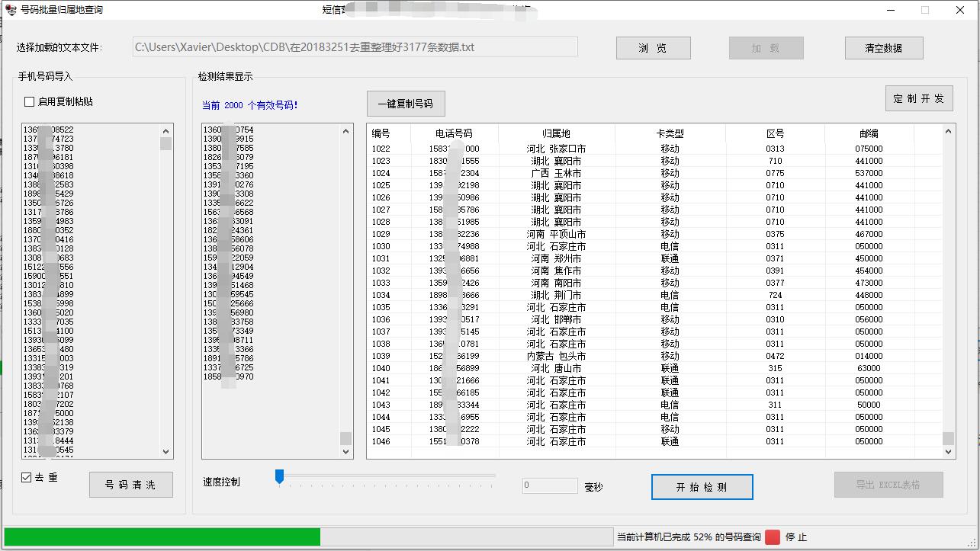Click the speed control slider thumb
This screenshot has height=551, width=980.
[279, 476]
